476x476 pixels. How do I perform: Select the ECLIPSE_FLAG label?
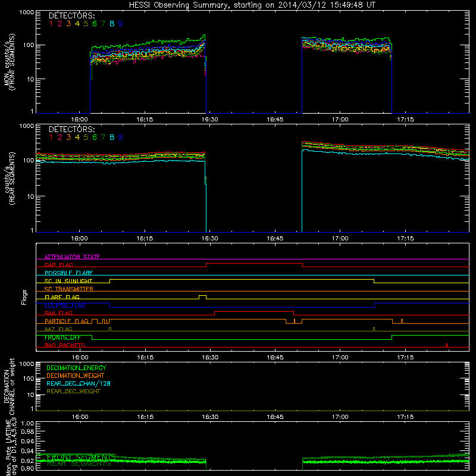[x=65, y=305]
